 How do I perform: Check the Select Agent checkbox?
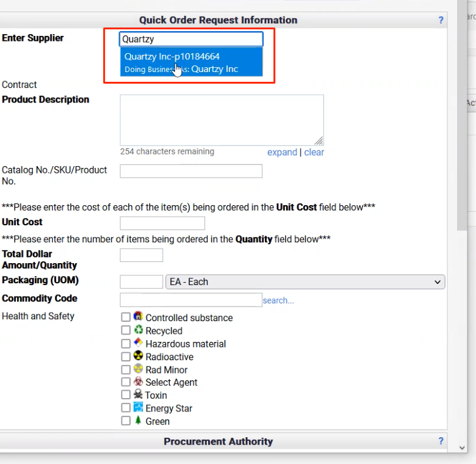coord(126,382)
